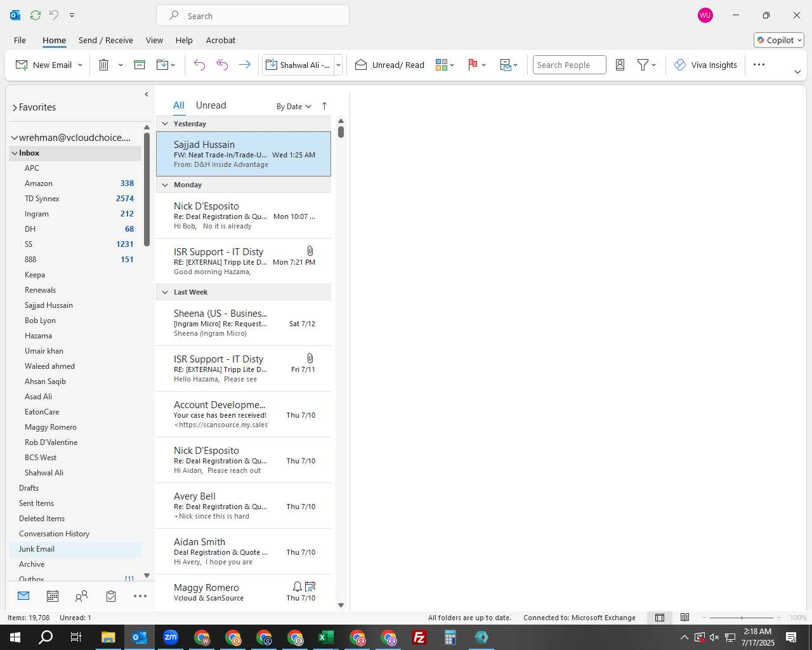The image size is (812, 650).
Task: Click the Undo icon in title bar
Action: coord(54,15)
